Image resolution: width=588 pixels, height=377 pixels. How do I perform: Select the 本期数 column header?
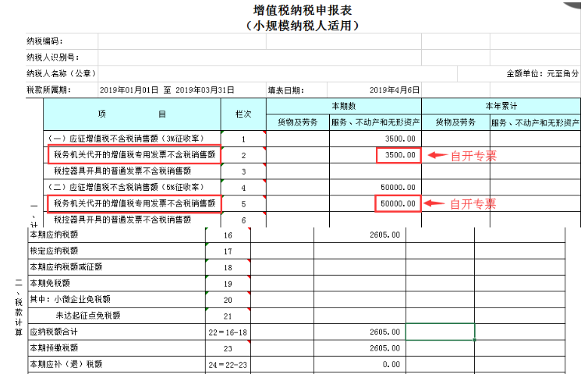(343, 106)
